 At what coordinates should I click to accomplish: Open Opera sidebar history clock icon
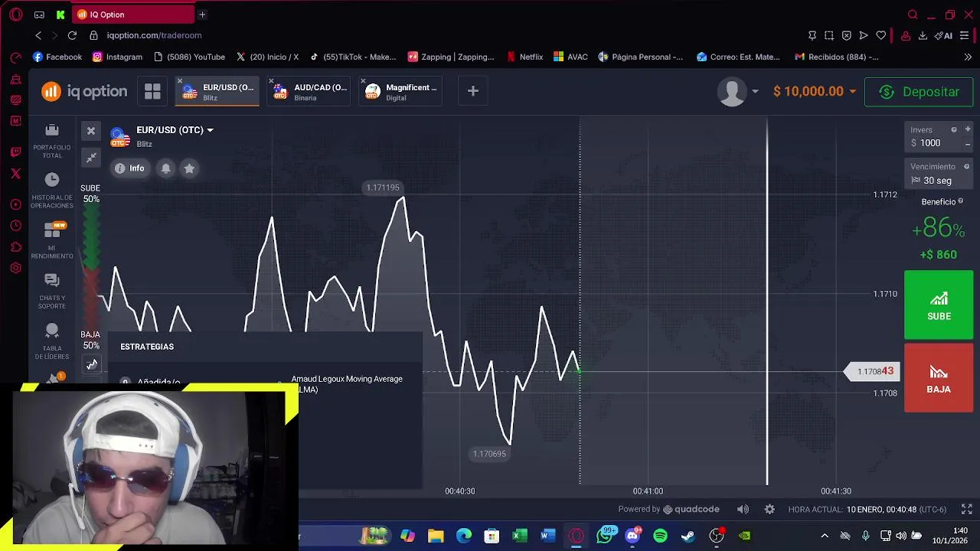15,225
